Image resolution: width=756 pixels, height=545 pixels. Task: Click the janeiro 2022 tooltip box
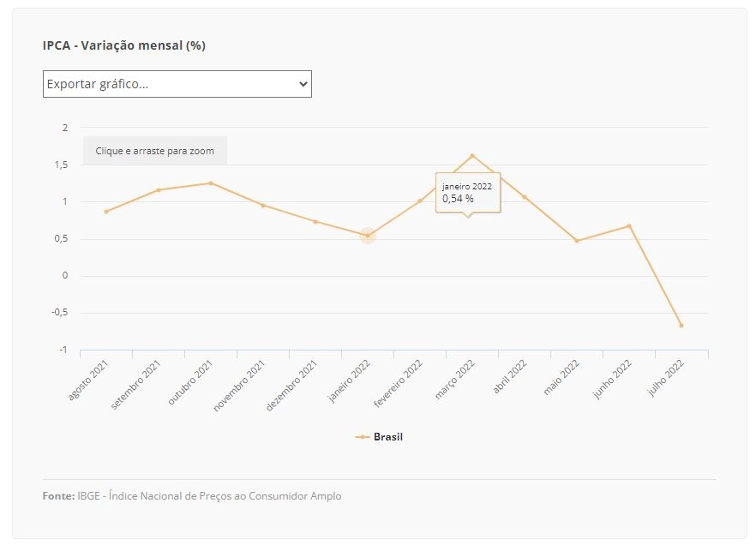tap(468, 192)
